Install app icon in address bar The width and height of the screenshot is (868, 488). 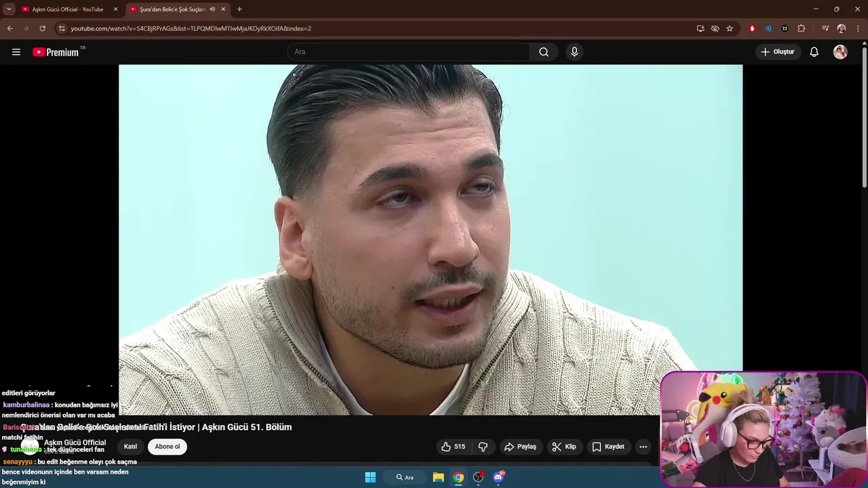701,28
